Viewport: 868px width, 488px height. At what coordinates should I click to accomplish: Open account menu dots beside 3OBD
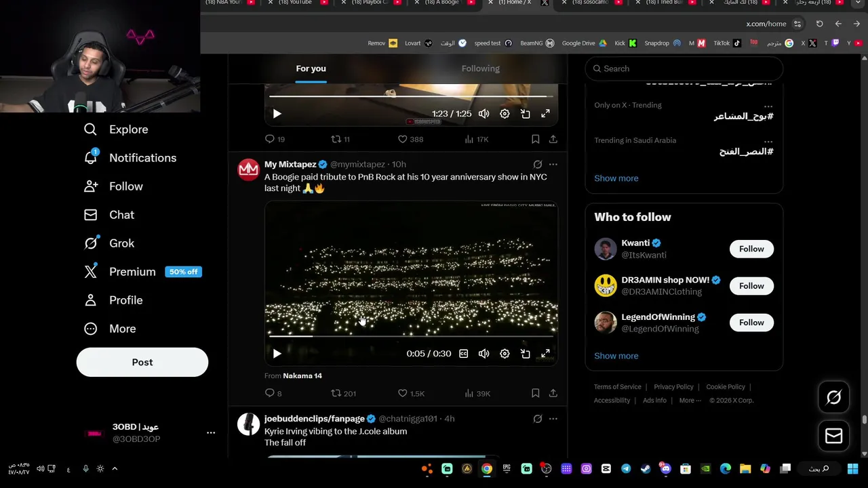tap(211, 432)
